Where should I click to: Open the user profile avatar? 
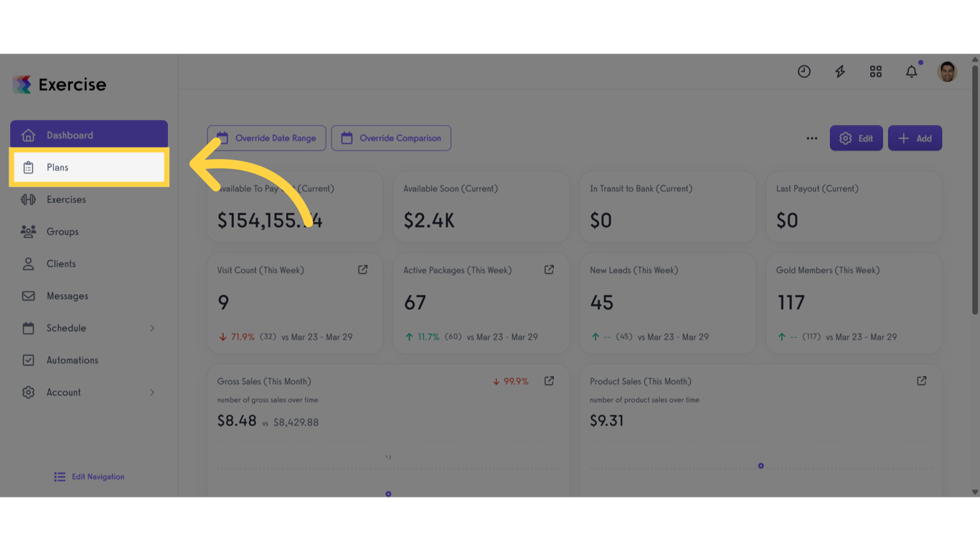(947, 72)
